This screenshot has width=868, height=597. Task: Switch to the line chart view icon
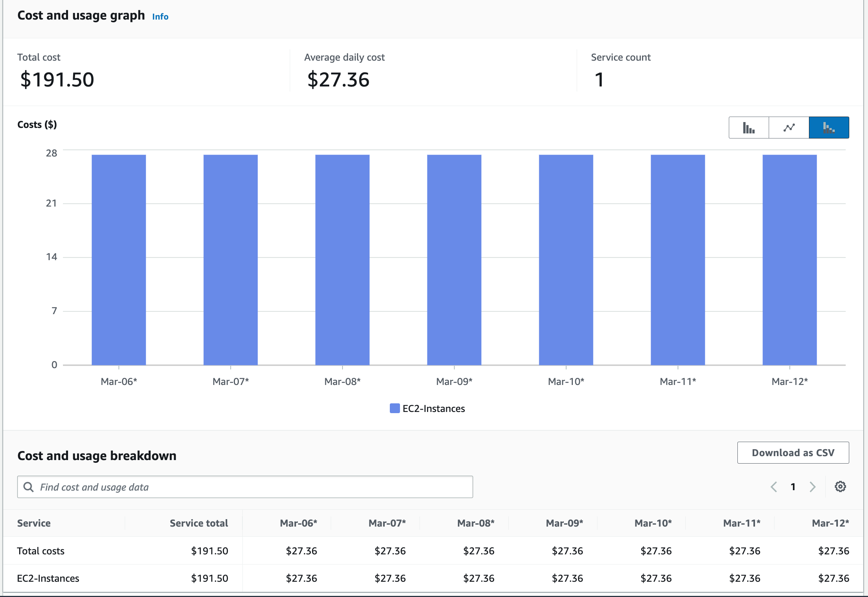point(788,127)
